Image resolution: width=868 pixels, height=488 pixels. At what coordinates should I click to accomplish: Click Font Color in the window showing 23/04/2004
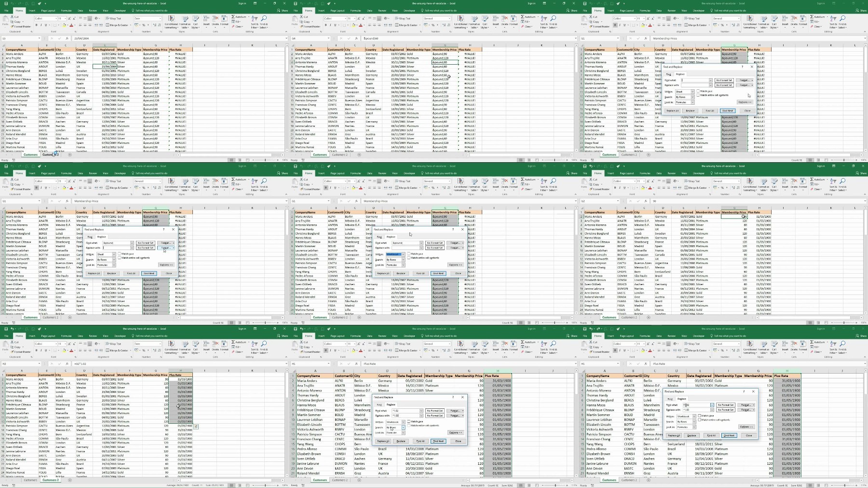coord(71,25)
